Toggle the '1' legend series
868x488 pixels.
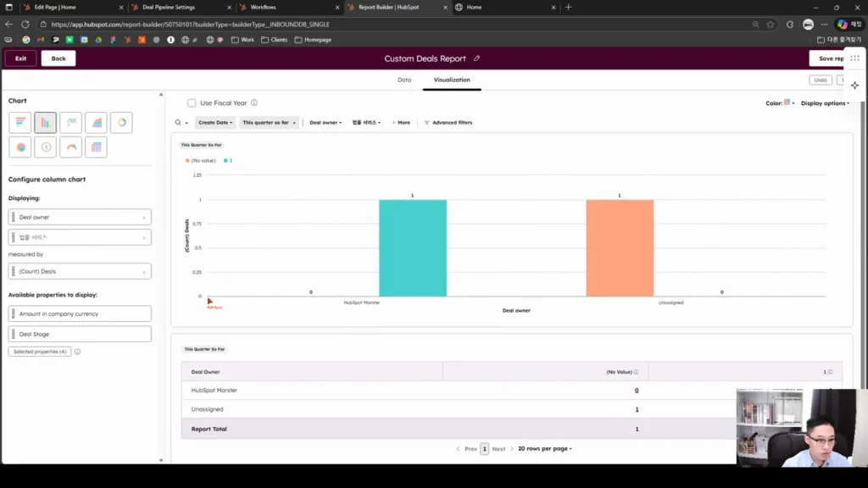coord(228,160)
